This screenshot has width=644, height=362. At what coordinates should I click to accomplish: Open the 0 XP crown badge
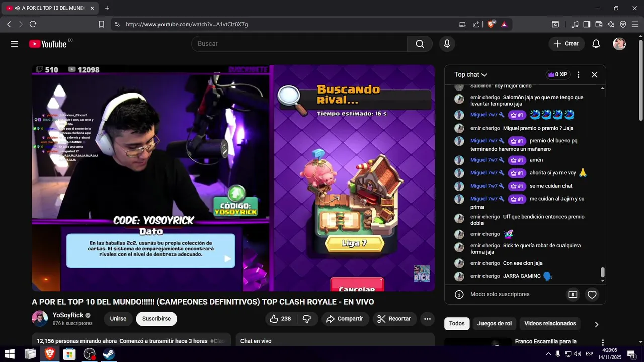click(x=558, y=74)
